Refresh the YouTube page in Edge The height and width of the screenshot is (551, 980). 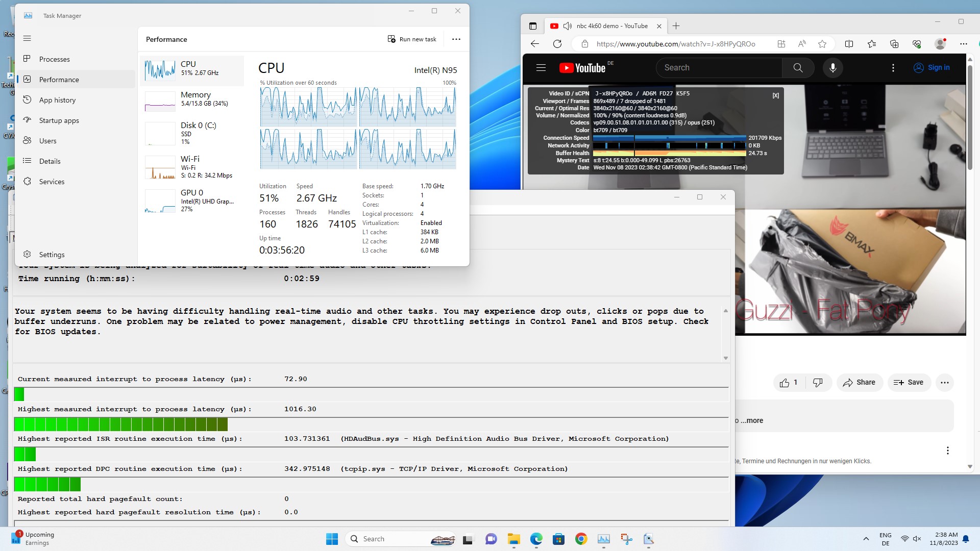tap(557, 44)
